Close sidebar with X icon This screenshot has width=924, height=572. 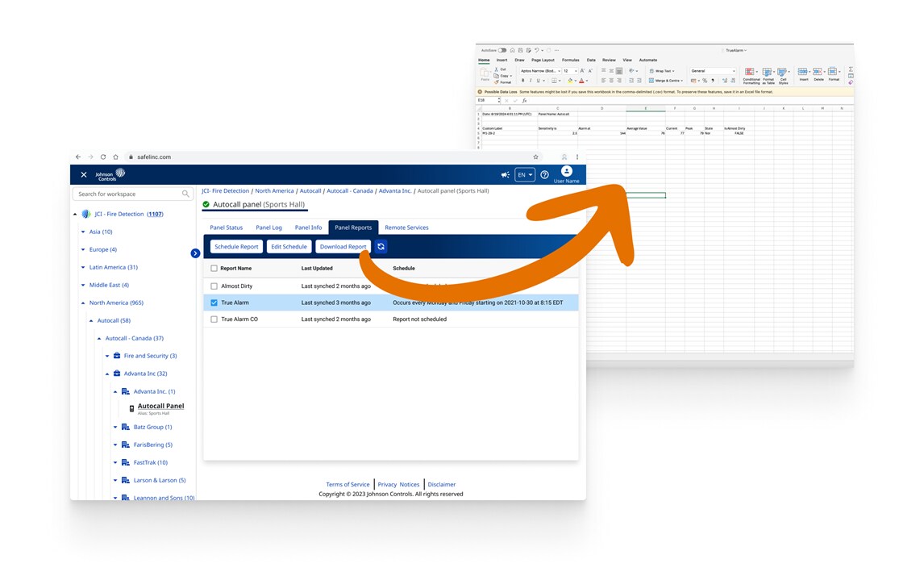pyautogui.click(x=84, y=174)
